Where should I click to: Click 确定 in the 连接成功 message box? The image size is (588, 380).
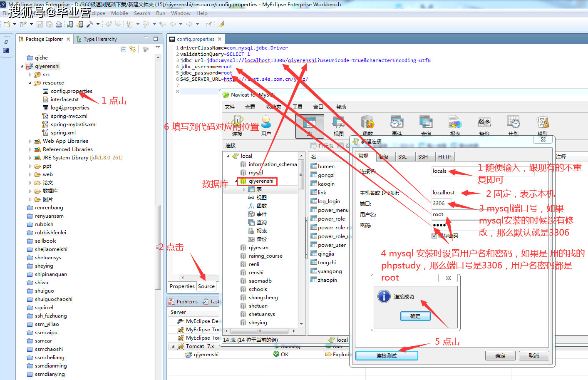[x=415, y=316]
